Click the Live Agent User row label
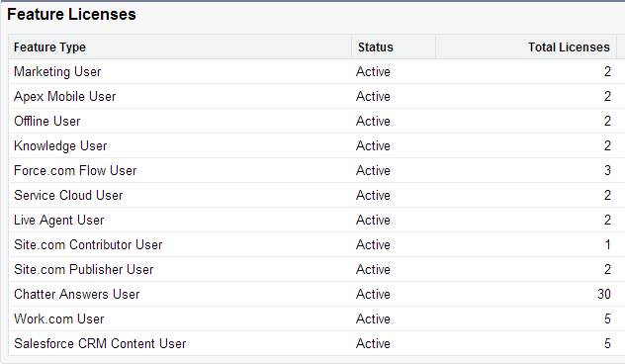625x364 pixels. click(59, 220)
